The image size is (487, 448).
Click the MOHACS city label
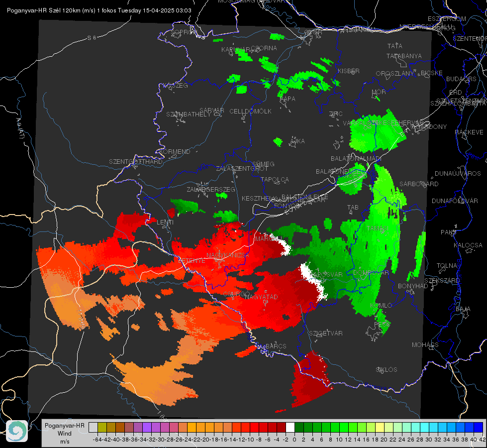tap(425, 345)
